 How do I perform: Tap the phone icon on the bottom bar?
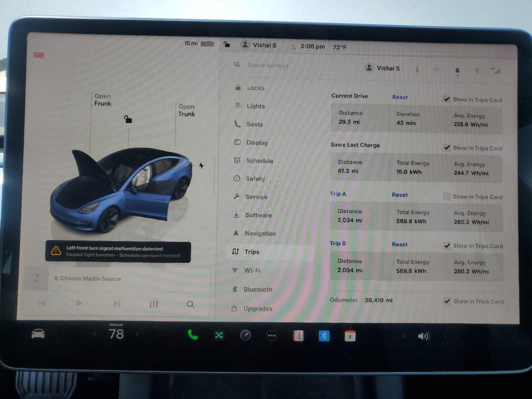click(192, 335)
